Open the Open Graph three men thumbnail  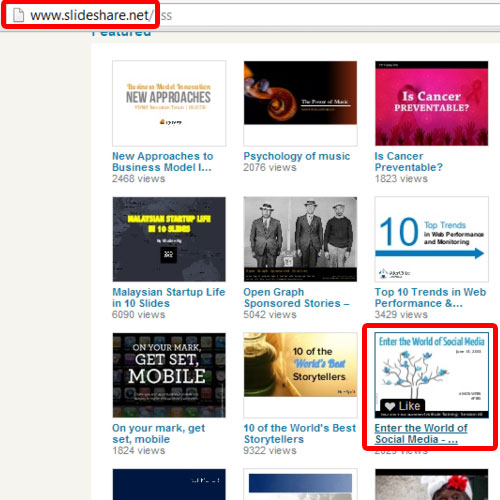tap(300, 239)
